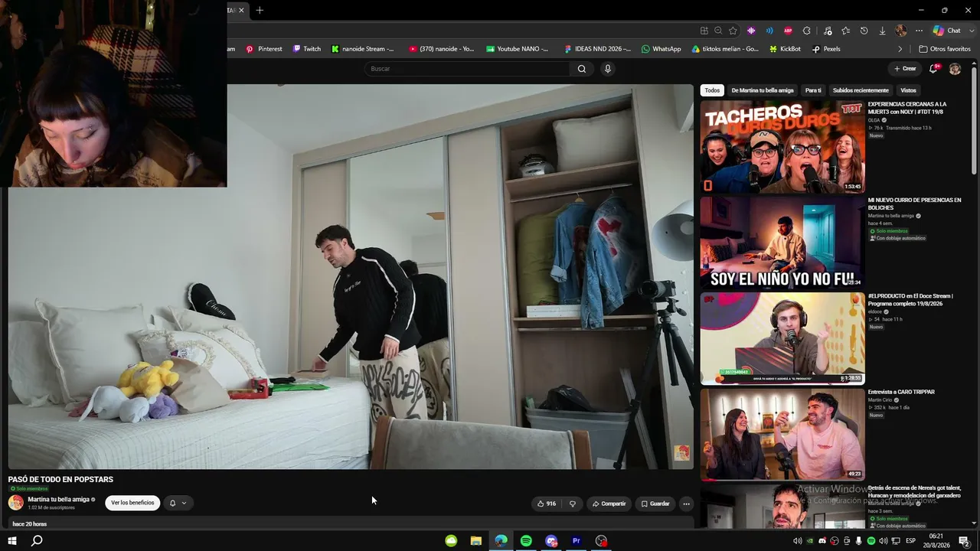Open the blue sound waves extension
Screen dimensions: 980x551
769,31
